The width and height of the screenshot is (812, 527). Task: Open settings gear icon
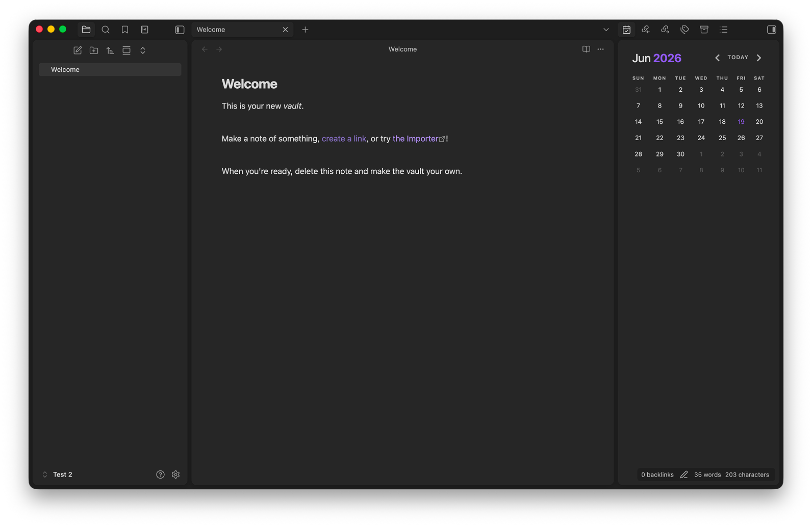(x=176, y=475)
